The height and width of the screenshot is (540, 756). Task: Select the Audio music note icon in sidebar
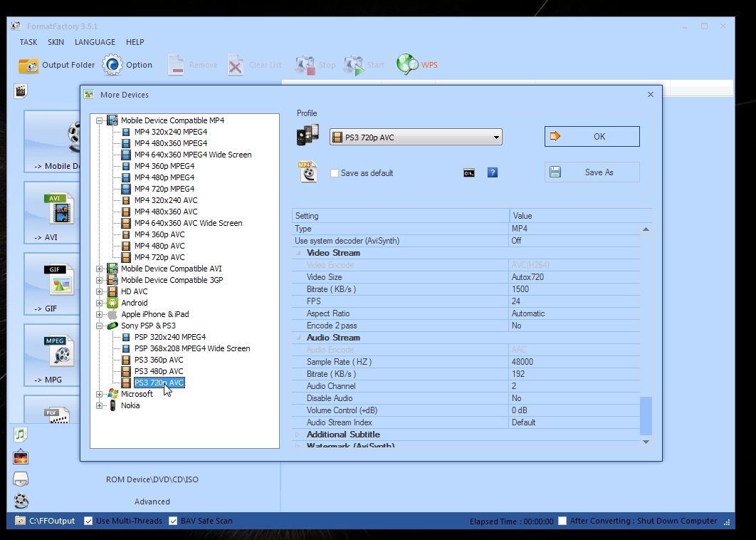point(20,435)
